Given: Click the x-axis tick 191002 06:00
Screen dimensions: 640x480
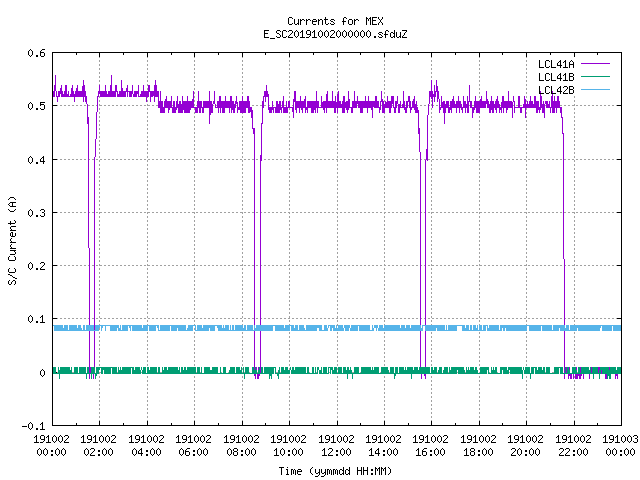Looking at the screenshot, I should pos(193,445).
